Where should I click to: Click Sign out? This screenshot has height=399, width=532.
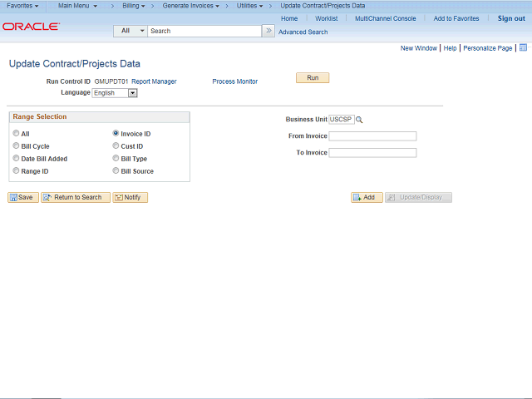511,18
